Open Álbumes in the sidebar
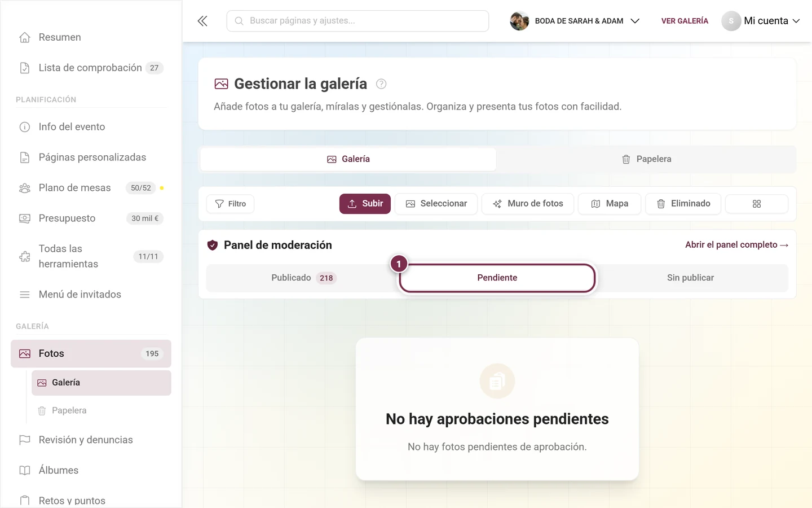Screen dimensions: 812x508 91,471
